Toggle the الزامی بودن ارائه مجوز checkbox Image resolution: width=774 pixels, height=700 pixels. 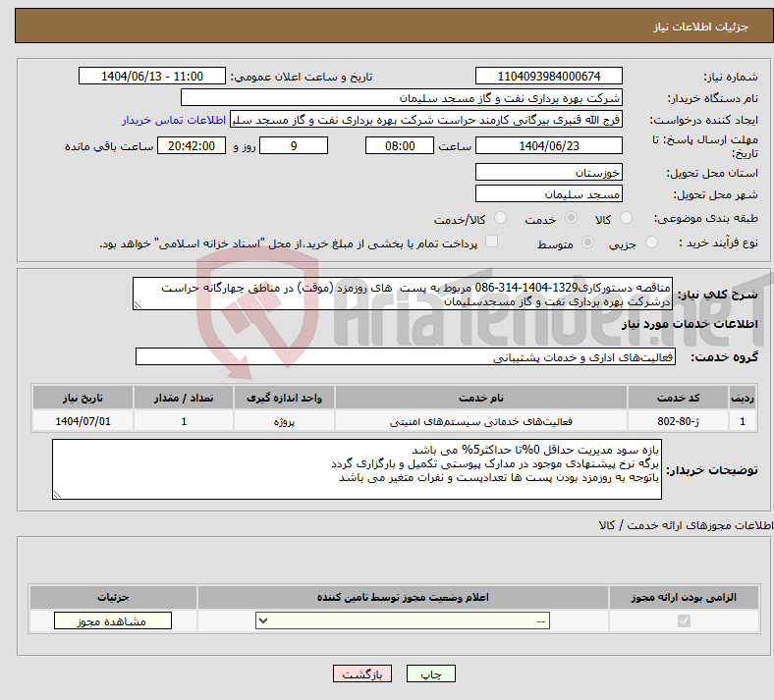click(x=684, y=621)
